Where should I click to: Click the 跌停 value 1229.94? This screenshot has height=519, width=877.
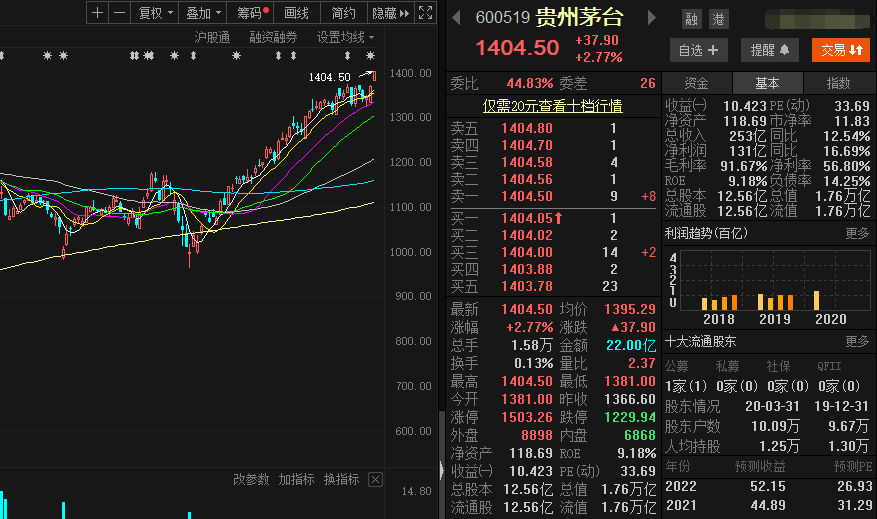point(630,417)
